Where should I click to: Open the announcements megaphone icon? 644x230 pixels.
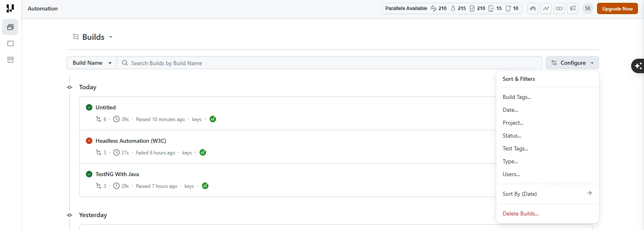[573, 8]
